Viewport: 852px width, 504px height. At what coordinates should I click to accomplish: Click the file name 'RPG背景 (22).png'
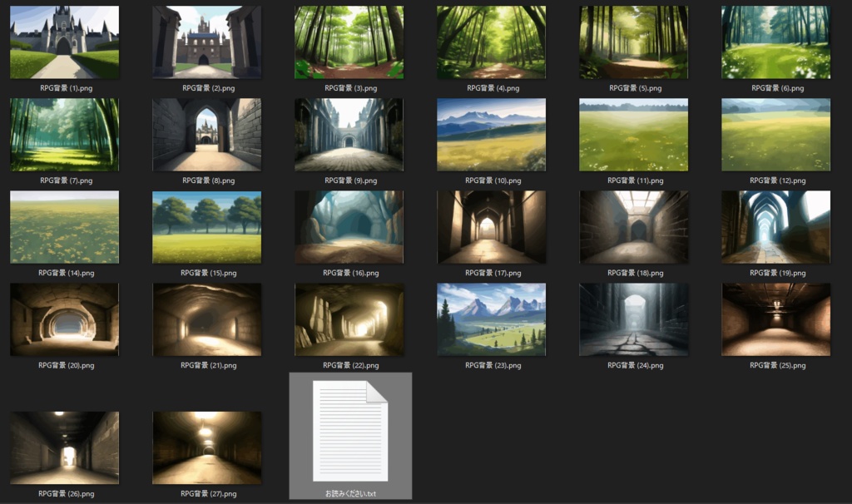coord(351,365)
